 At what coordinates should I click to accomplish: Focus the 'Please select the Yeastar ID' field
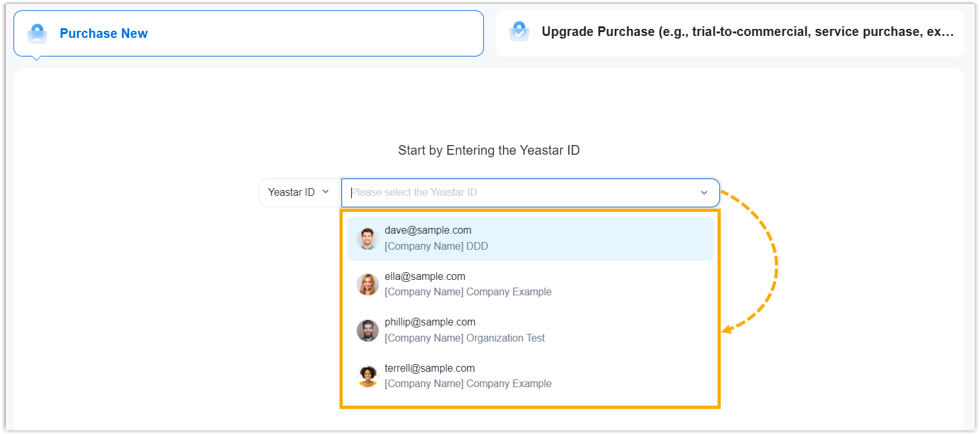coord(513,193)
